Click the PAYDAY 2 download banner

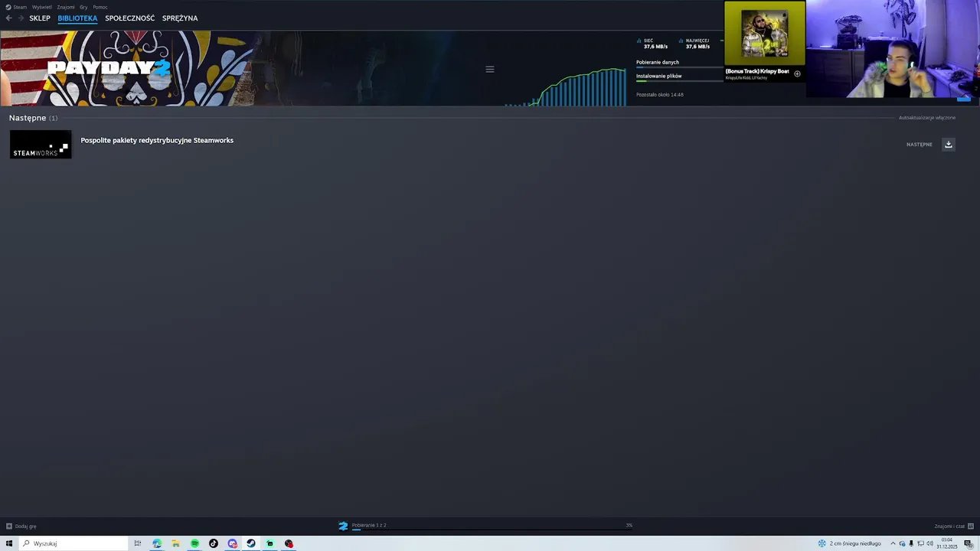[x=126, y=68]
